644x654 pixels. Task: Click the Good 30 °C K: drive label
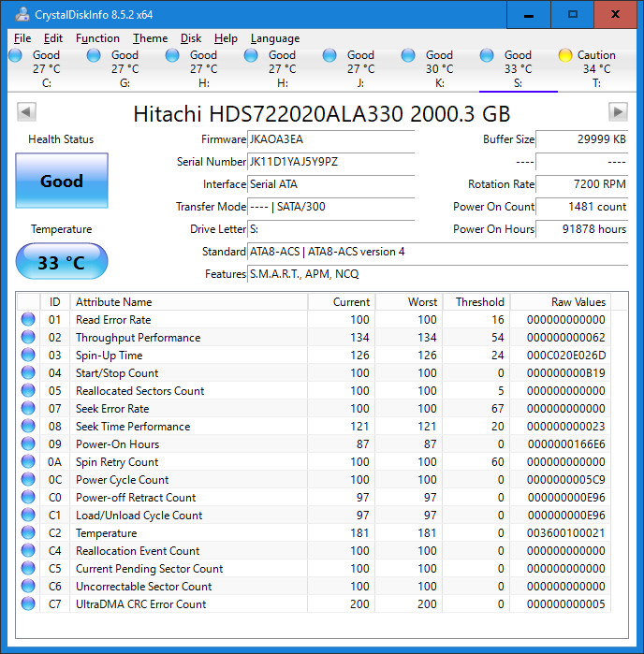pyautogui.click(x=439, y=69)
